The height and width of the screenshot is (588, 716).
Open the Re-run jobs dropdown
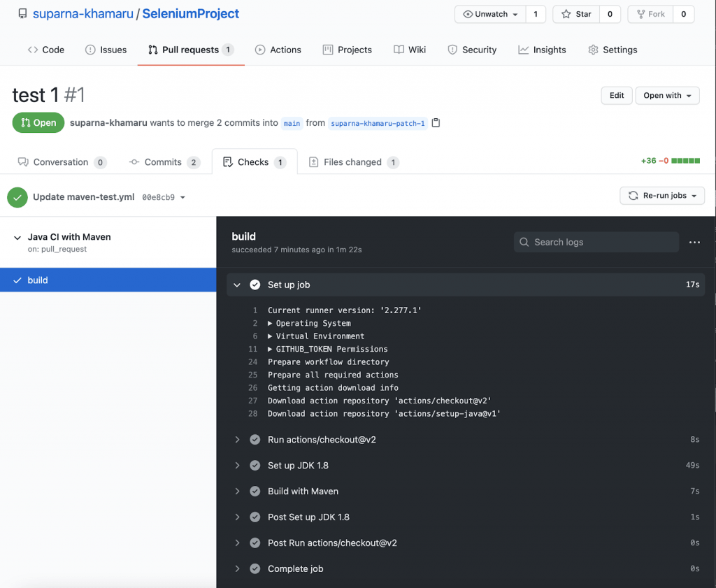pos(662,196)
